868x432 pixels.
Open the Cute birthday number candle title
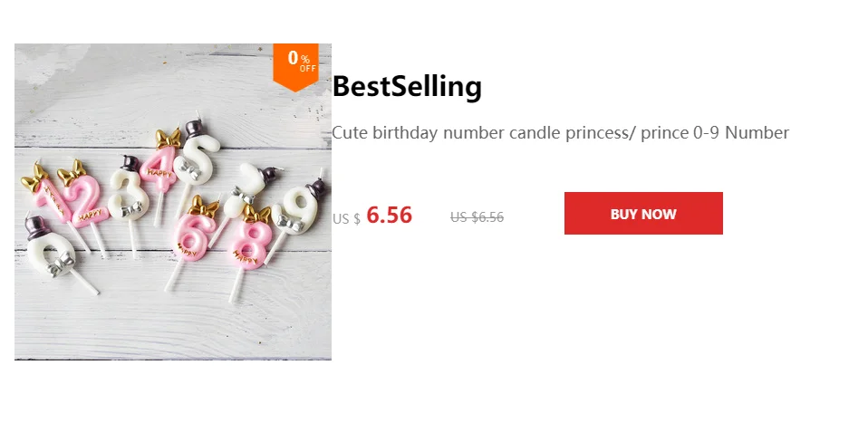click(560, 133)
